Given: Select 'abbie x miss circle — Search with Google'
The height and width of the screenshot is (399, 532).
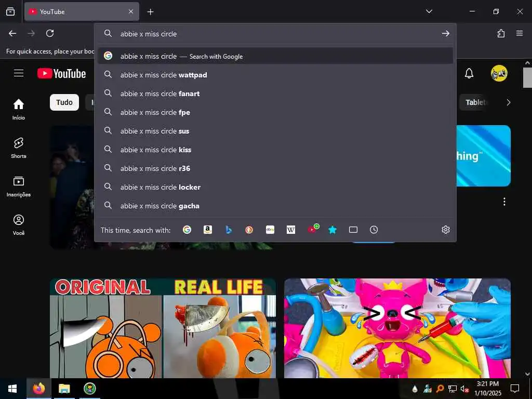Looking at the screenshot, I should click(275, 56).
